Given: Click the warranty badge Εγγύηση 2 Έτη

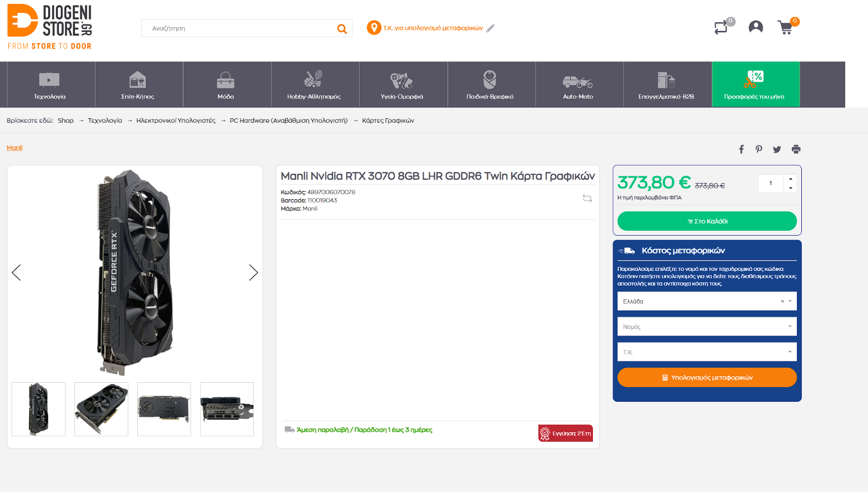Looking at the screenshot, I should pyautogui.click(x=565, y=433).
